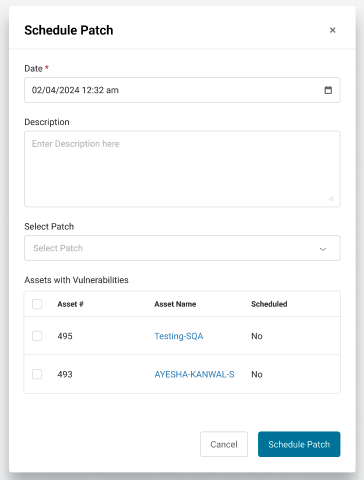Sort by the Asset # column header
Viewport: 364px width, 480px height.
[x=70, y=304]
